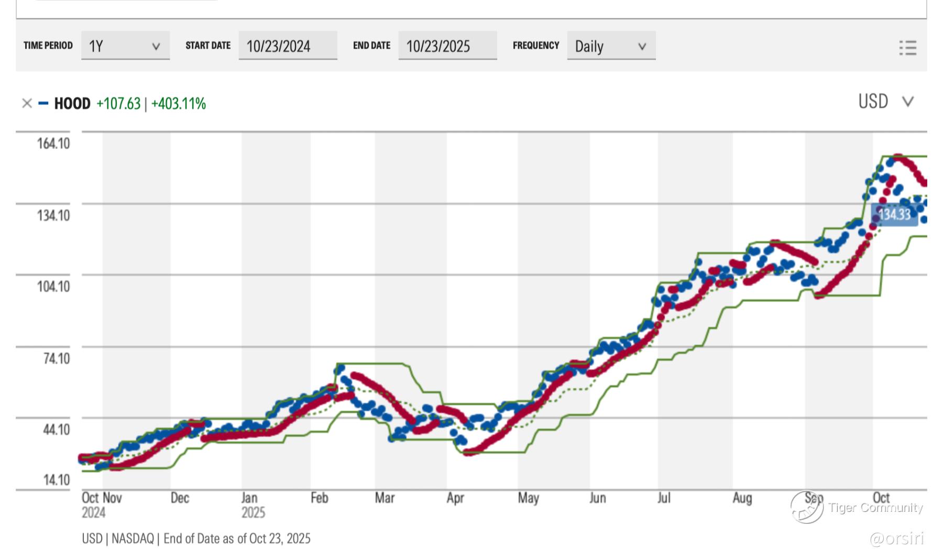Click the +107.63 price change value
This screenshot has width=943, height=560.
click(x=118, y=104)
